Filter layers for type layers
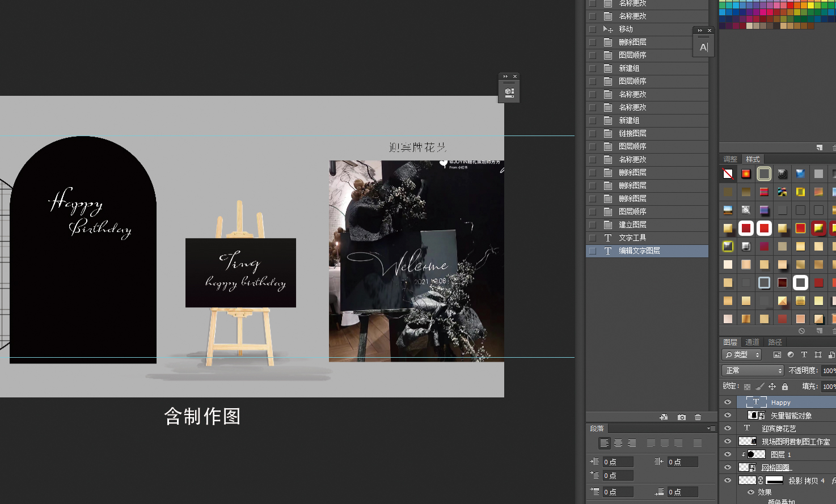The image size is (836, 504). (804, 355)
